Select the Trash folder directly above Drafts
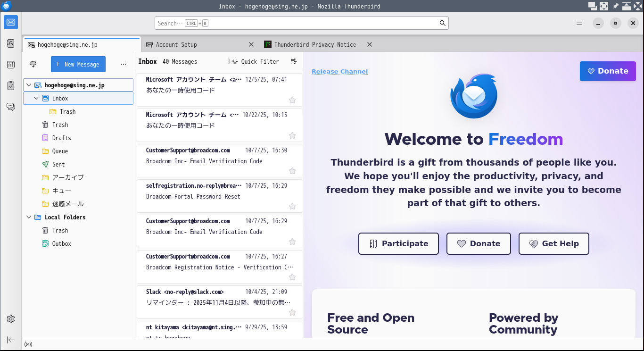This screenshot has width=644, height=351. (x=78, y=125)
